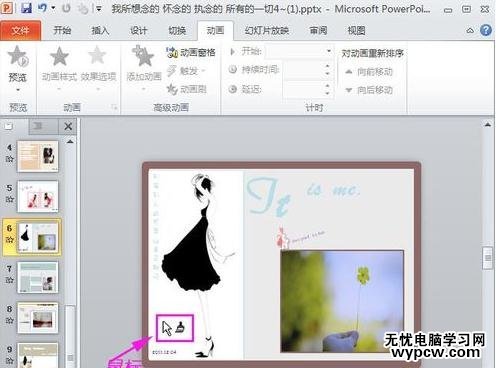
Task: Select the 'It is me.' title text
Action: 303,197
